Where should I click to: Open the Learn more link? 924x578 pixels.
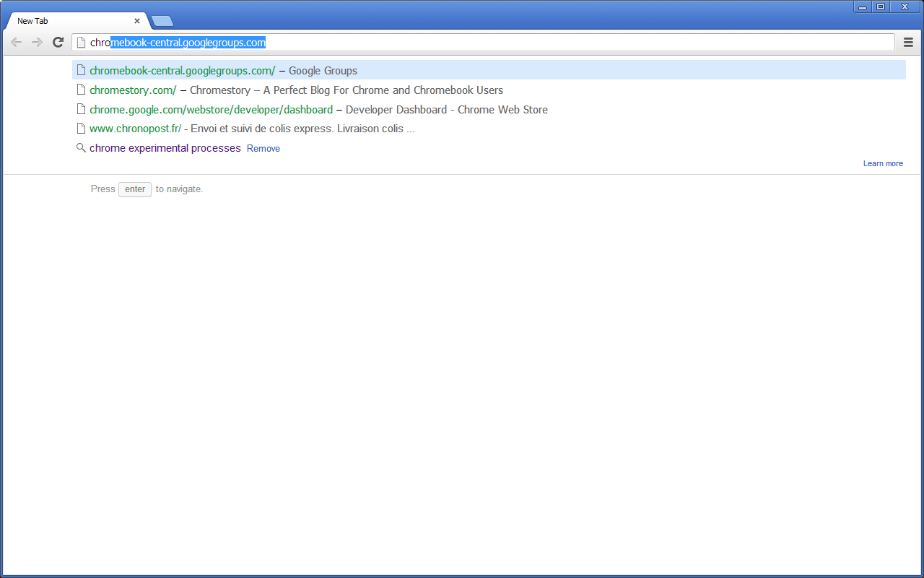(x=883, y=164)
